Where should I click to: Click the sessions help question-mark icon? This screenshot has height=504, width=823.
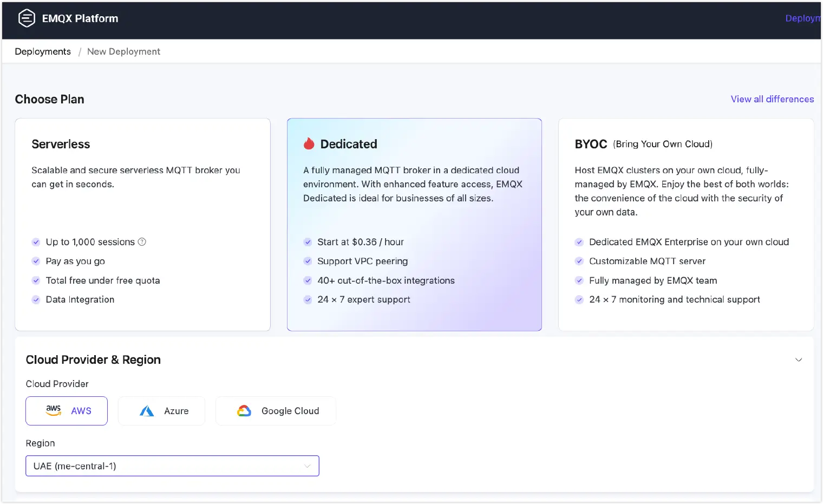(x=142, y=242)
